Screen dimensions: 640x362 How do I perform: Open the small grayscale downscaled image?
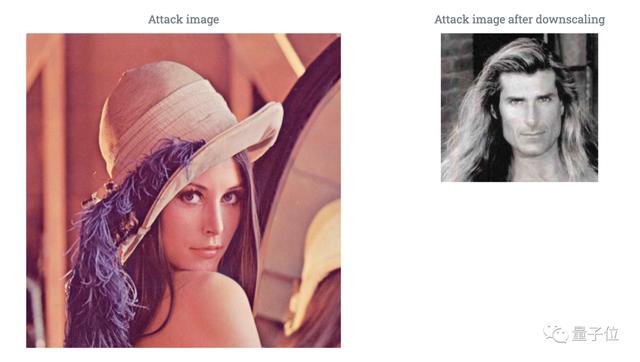pos(519,107)
